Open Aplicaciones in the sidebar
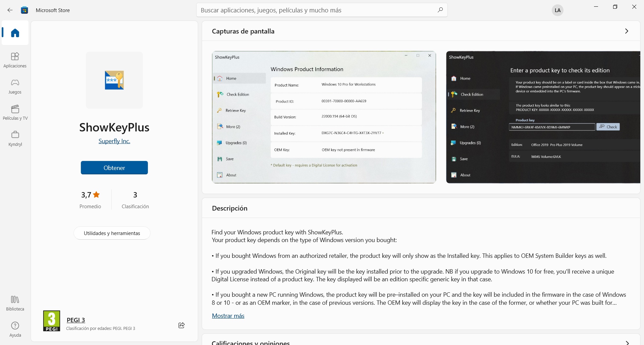 tap(15, 60)
